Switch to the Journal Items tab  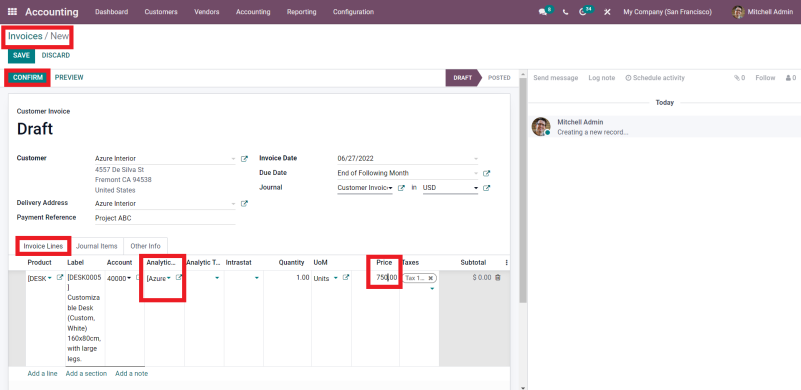click(x=97, y=246)
